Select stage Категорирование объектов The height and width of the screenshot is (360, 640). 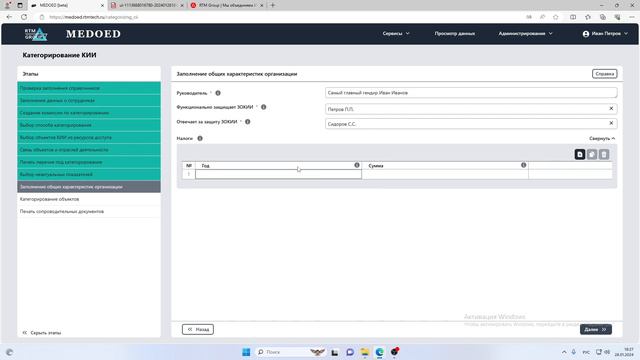point(89,199)
